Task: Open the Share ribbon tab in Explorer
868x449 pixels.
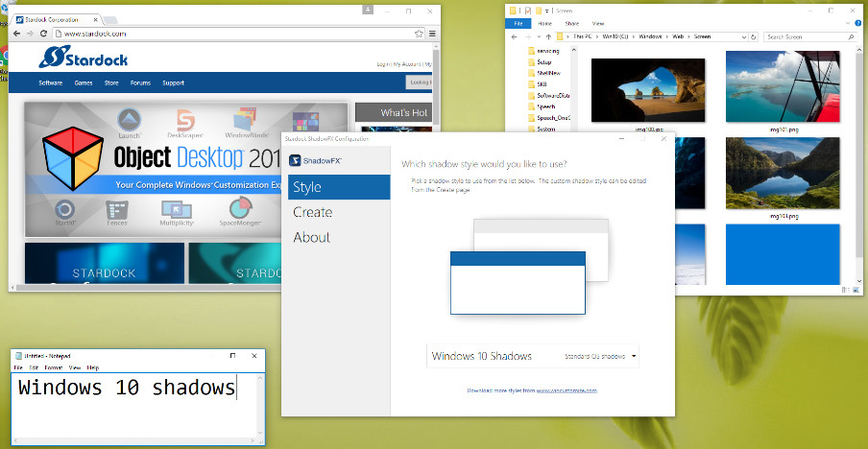Action: [x=572, y=24]
